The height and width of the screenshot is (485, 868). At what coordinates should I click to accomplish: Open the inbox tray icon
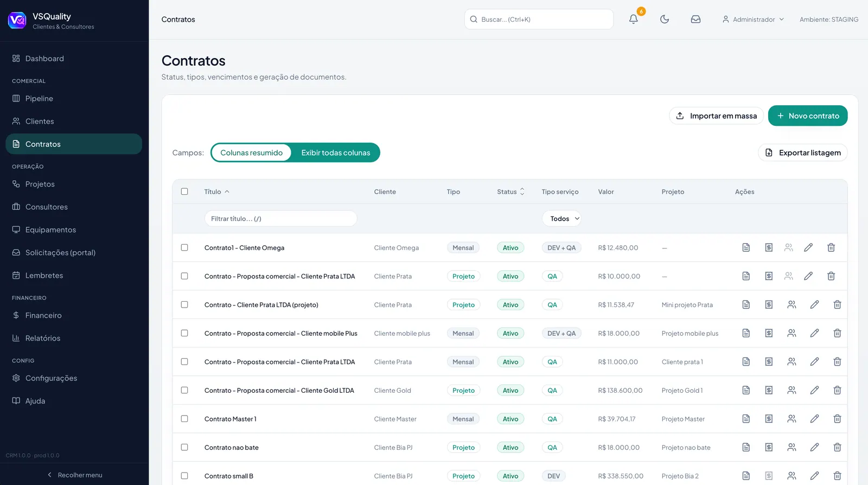click(695, 20)
